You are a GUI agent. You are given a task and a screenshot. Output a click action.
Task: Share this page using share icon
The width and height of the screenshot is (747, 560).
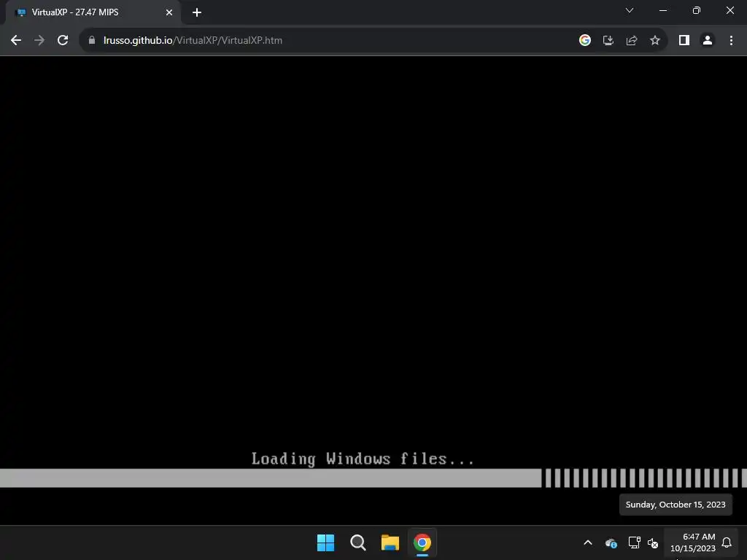pos(632,41)
